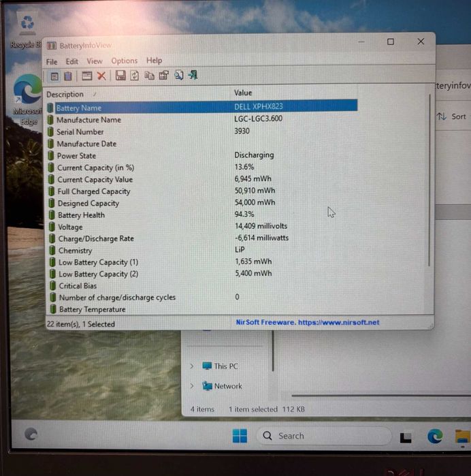Select the Current Capacity Value row
Viewport: 471px width, 476px height.
click(202, 179)
